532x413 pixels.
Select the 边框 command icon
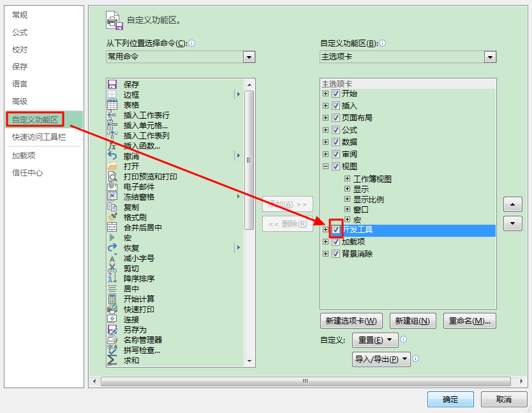[x=112, y=94]
